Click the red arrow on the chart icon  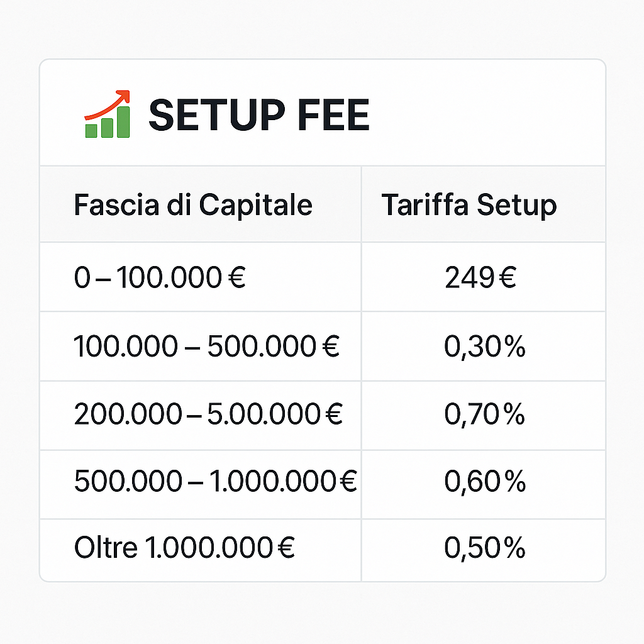107,104
